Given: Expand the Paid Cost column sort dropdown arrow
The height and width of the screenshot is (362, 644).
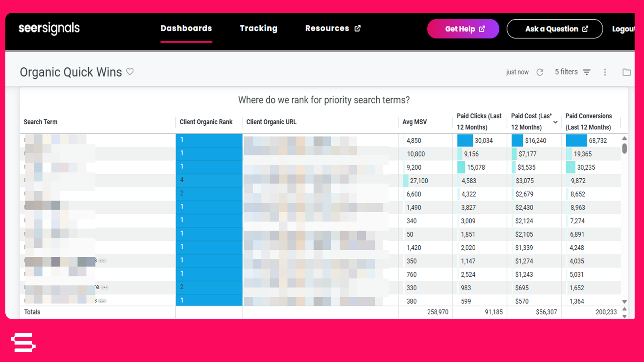Looking at the screenshot, I should tap(555, 122).
